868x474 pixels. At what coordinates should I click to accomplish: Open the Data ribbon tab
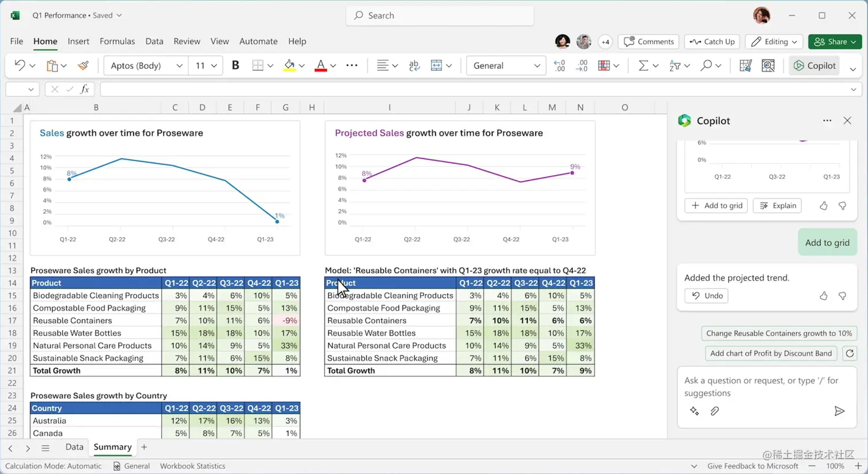pyautogui.click(x=154, y=41)
